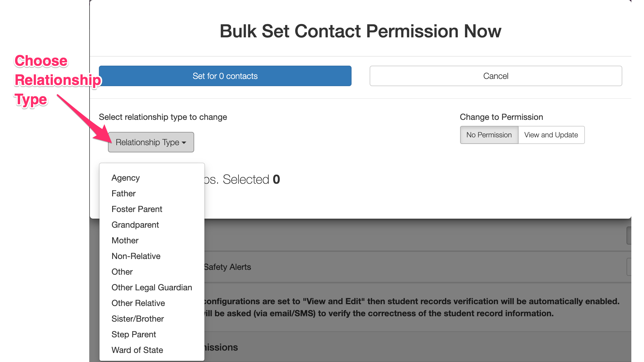Image resolution: width=644 pixels, height=362 pixels.
Task: Click the Bulk Set Contact Permission Now heading
Action: 360,31
